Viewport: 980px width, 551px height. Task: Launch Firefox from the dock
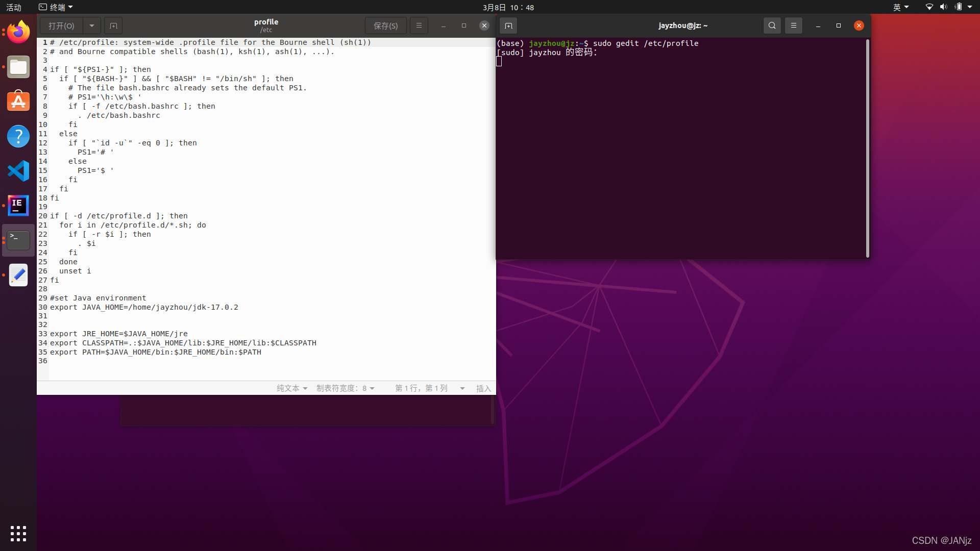click(18, 33)
